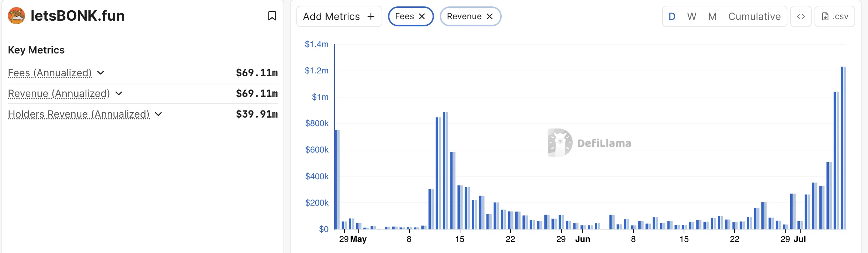Expand the Revenue (Annualized) chevron

click(x=119, y=93)
